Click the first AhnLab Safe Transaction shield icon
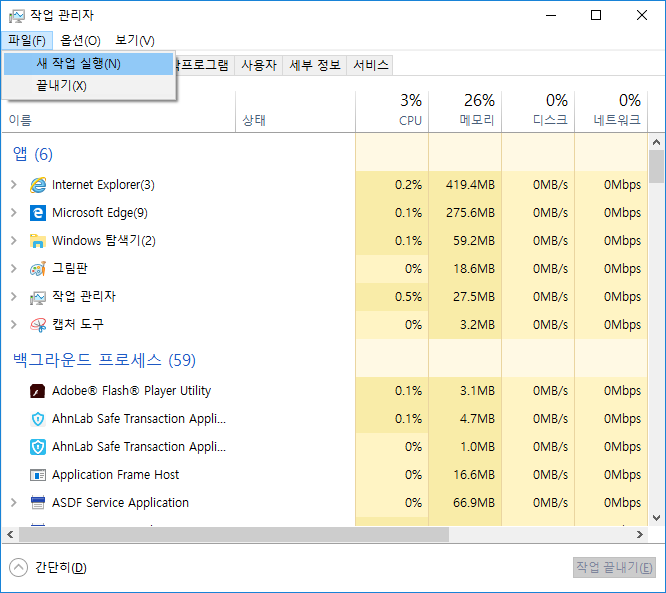 pyautogui.click(x=38, y=419)
